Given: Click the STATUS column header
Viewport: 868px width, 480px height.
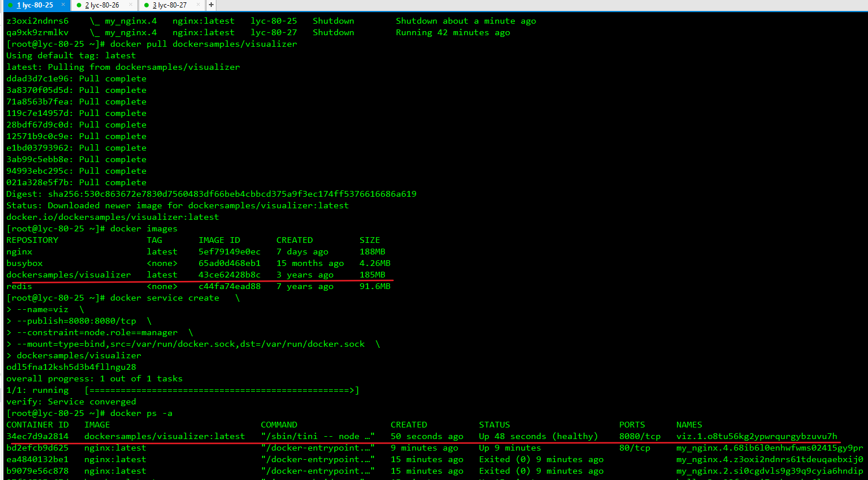Looking at the screenshot, I should [x=495, y=425].
